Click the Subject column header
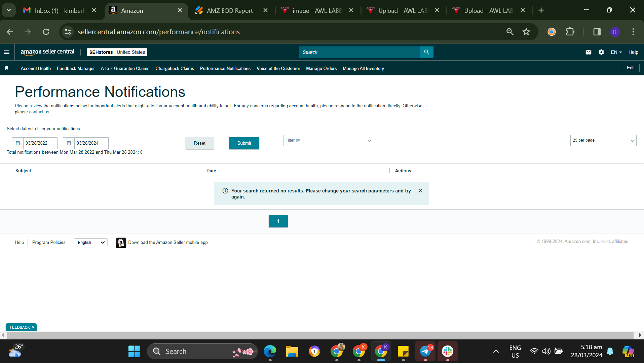Image resolution: width=644 pixels, height=363 pixels. 23,171
